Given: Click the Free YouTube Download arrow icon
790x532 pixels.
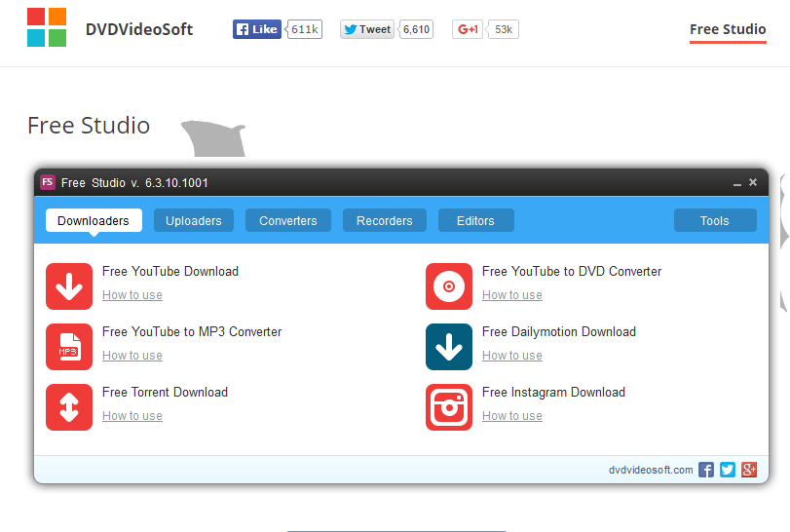Looking at the screenshot, I should [x=69, y=286].
